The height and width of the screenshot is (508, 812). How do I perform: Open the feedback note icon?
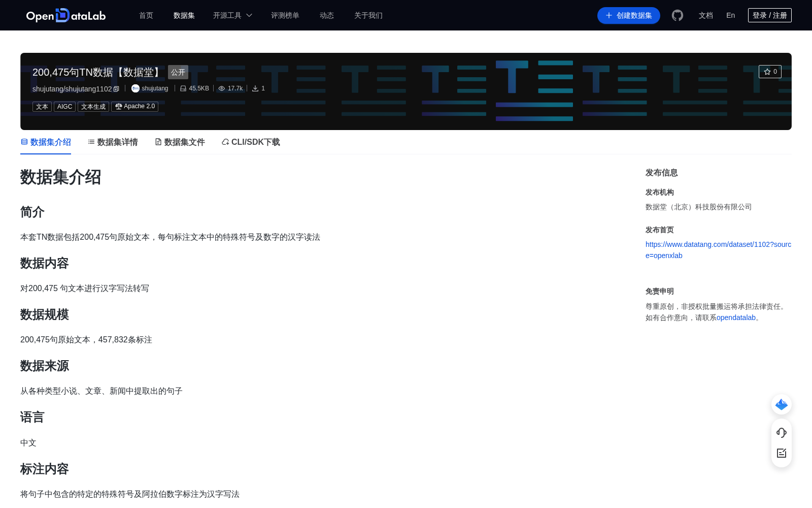782,453
